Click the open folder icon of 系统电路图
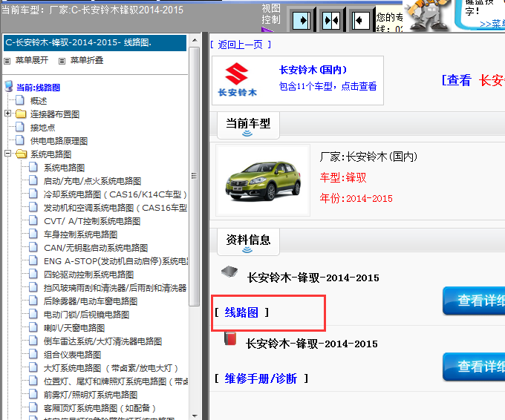The image size is (505, 420). pos(21,154)
